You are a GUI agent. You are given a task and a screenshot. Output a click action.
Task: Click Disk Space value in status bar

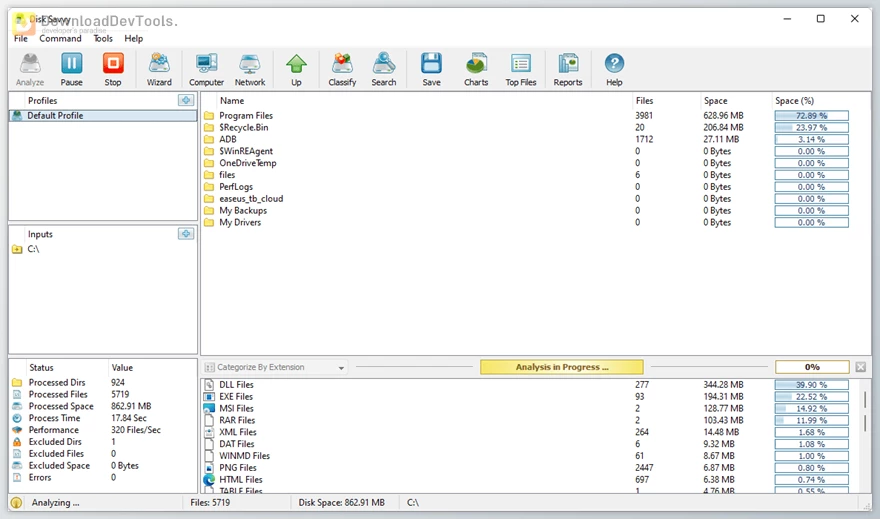click(341, 503)
